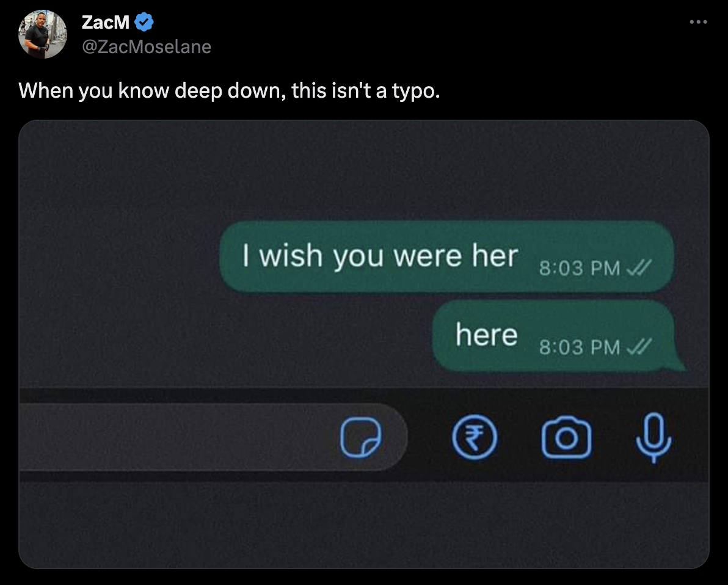Click the ZacM display name
This screenshot has width=728, height=585.
point(106,22)
